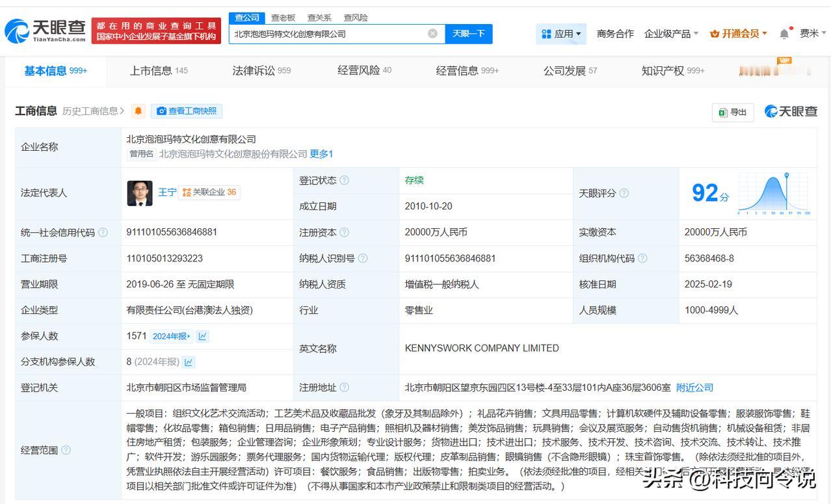831x504 pixels.
Task: Open the 附近公司 link
Action: [x=694, y=388]
